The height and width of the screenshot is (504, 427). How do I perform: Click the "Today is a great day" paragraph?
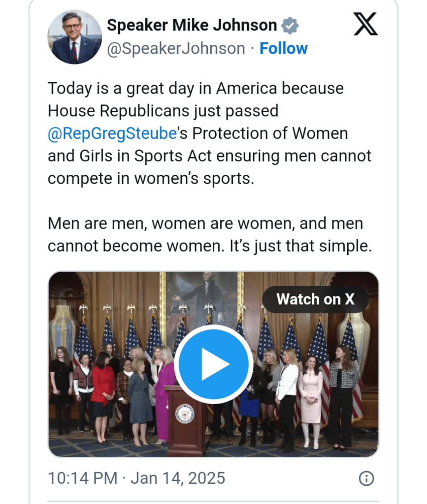click(x=209, y=133)
